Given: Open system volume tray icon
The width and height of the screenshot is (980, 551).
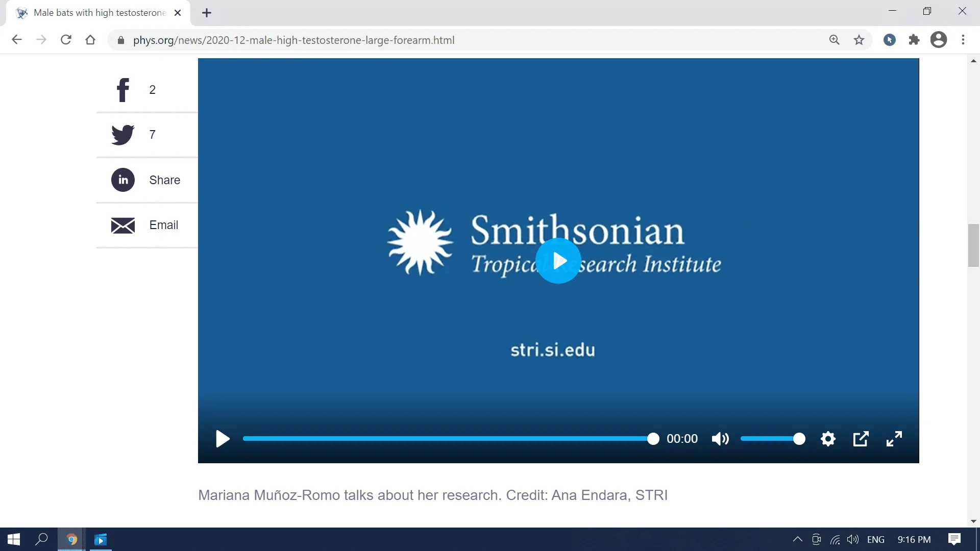Looking at the screenshot, I should click(852, 539).
